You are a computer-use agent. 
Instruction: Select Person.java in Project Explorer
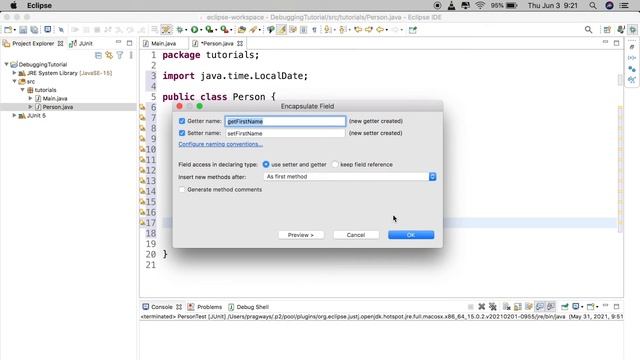(58, 107)
